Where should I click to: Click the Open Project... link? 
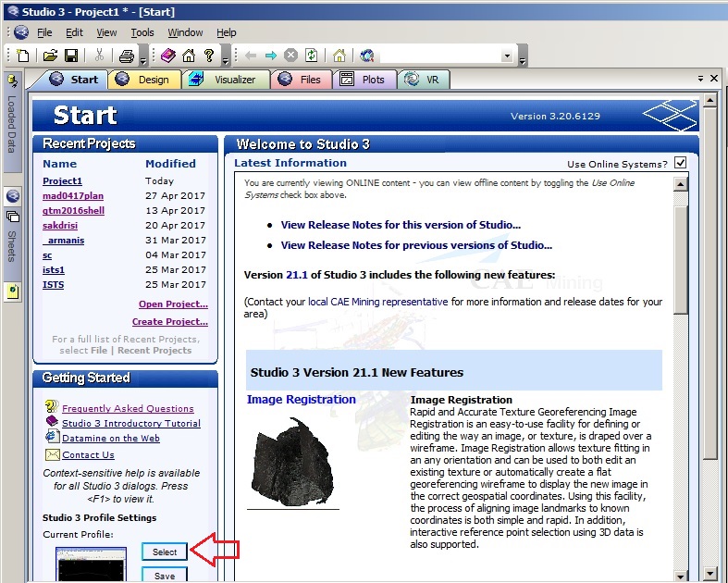click(x=173, y=304)
